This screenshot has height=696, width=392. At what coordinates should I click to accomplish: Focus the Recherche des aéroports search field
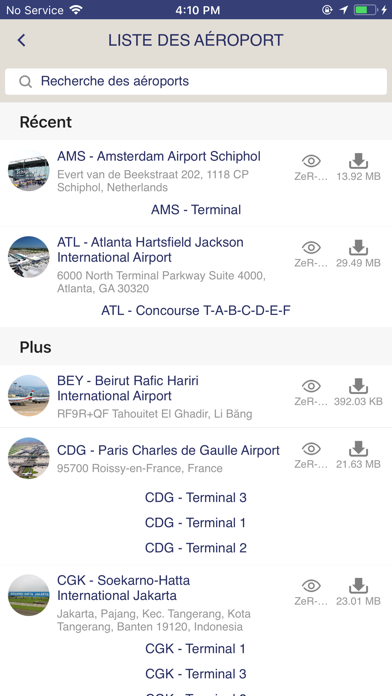coord(196,82)
